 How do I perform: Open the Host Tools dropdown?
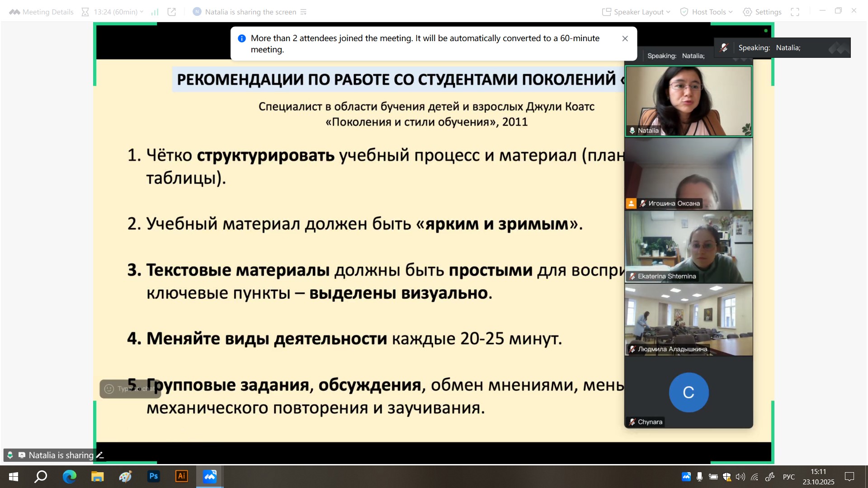[705, 12]
